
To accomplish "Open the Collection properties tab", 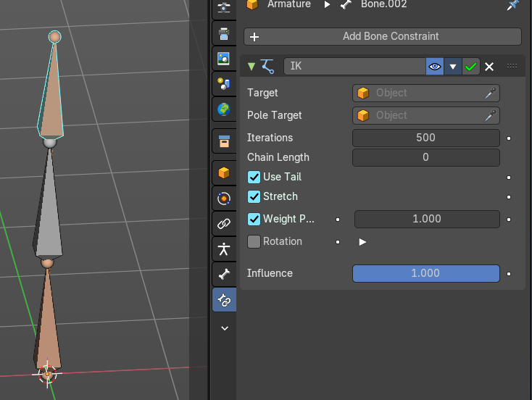I will [224, 141].
